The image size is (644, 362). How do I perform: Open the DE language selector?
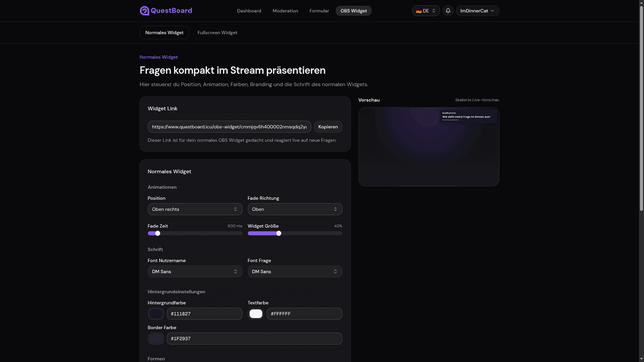tap(426, 11)
